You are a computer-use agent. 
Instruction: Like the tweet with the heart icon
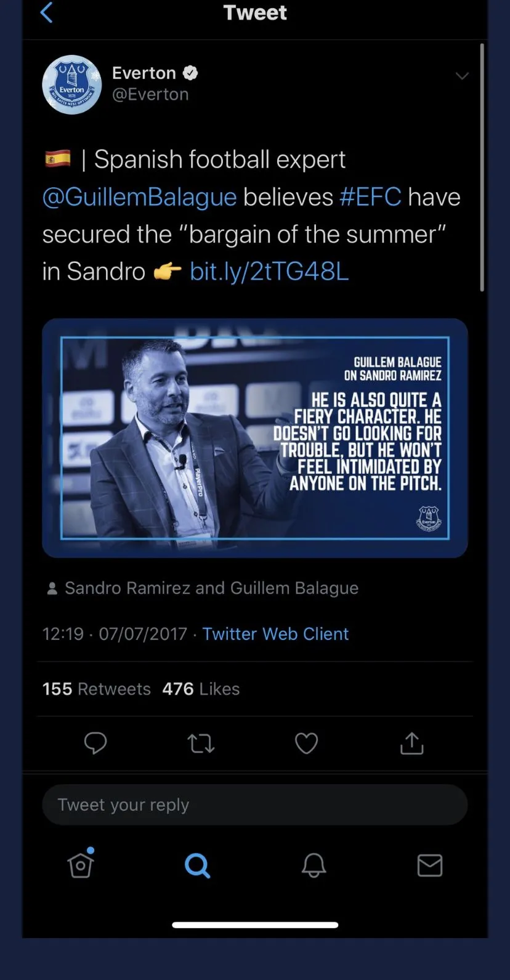[306, 743]
